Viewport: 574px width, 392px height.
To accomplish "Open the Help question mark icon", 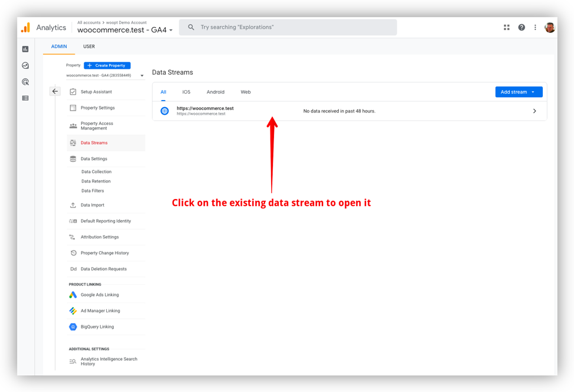I will [522, 28].
